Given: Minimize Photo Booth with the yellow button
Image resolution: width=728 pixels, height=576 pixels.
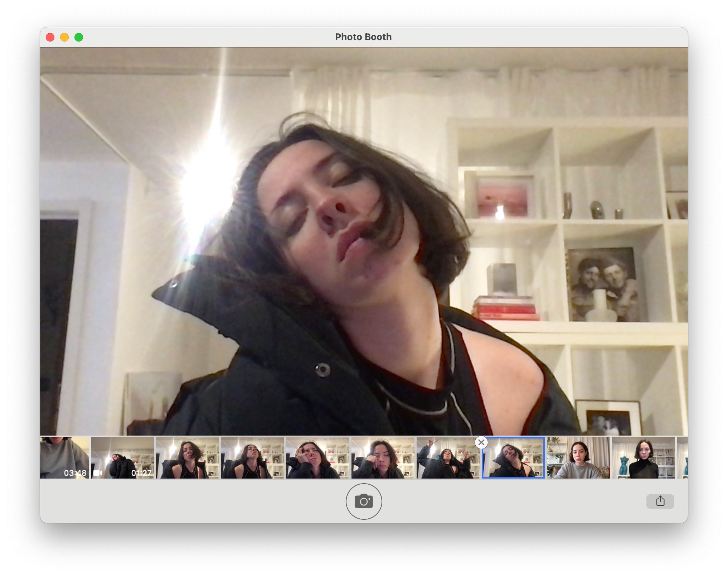Looking at the screenshot, I should [64, 37].
